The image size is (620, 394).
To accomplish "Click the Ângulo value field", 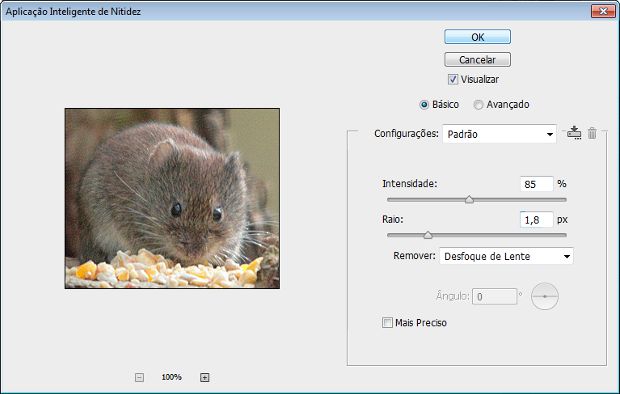I will pos(494,296).
